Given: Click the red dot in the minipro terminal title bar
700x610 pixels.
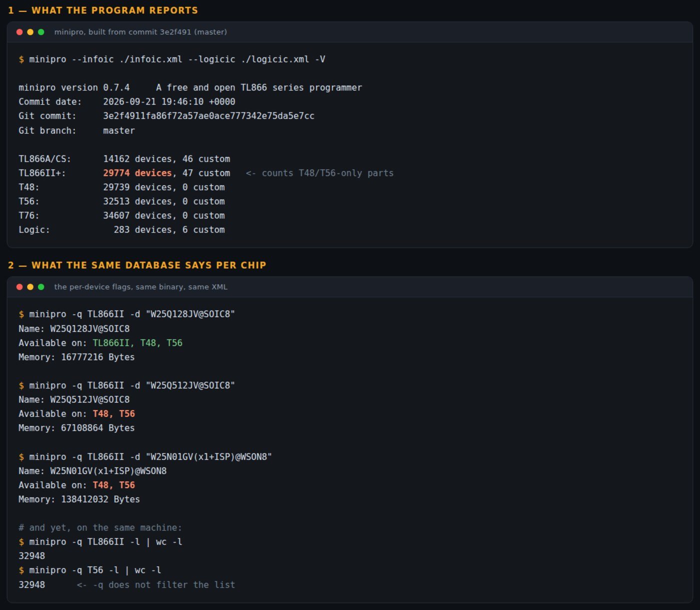Looking at the screenshot, I should (19, 32).
